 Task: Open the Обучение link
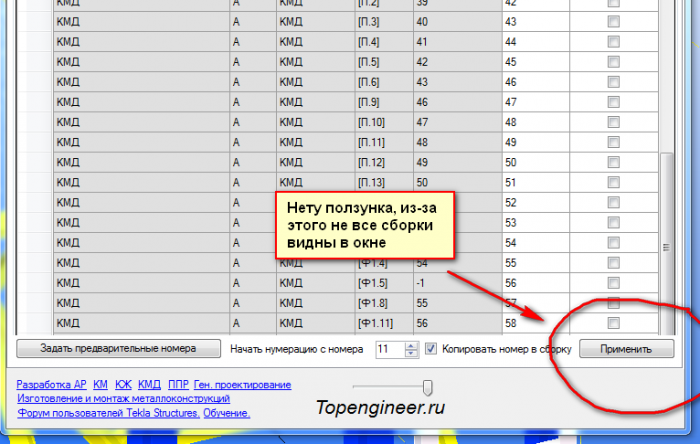pos(226,413)
